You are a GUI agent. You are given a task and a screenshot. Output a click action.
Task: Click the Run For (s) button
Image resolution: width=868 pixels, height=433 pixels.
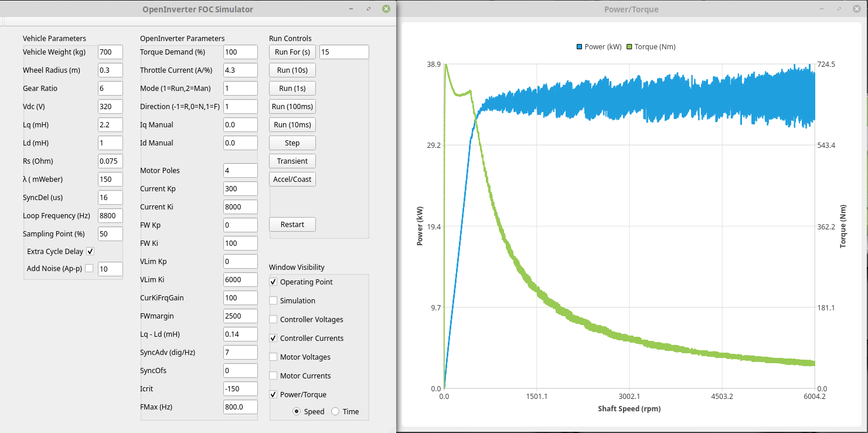(x=292, y=52)
